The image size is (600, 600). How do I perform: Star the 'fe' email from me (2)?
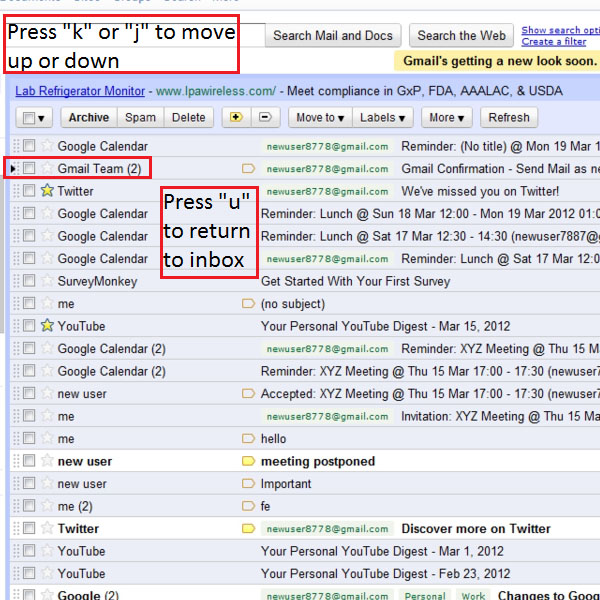point(47,505)
